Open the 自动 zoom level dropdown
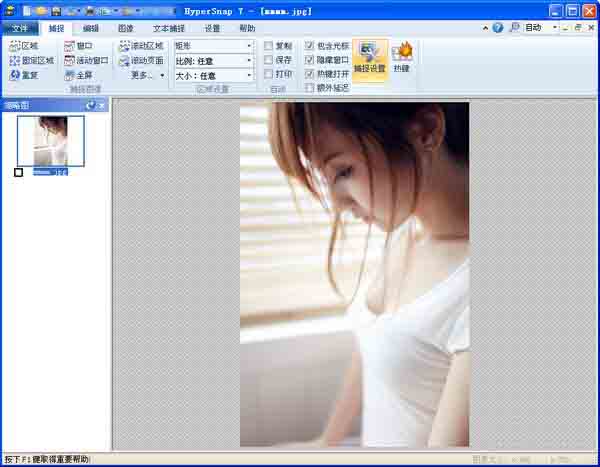The width and height of the screenshot is (600, 467). pos(555,28)
